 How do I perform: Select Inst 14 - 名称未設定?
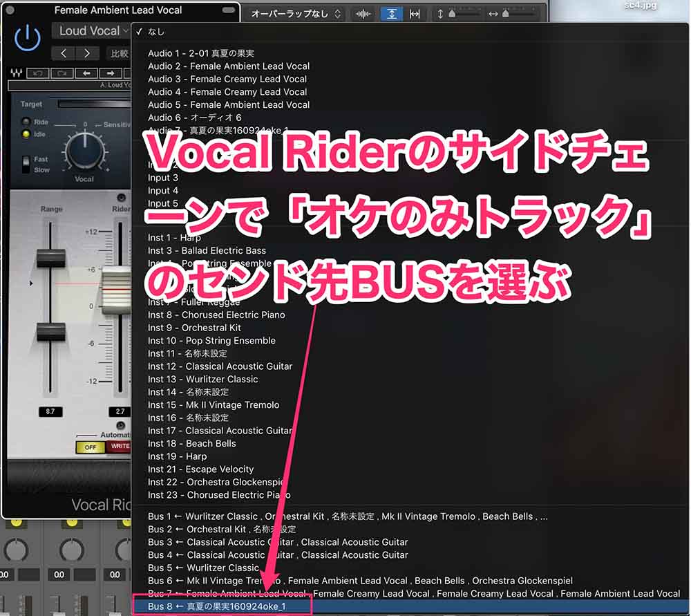410,392
